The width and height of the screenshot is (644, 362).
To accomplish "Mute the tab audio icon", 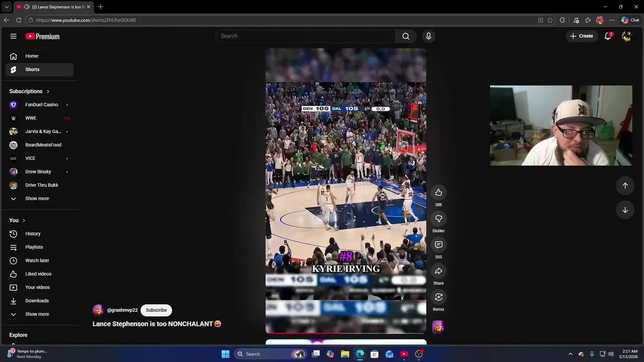I will point(27,7).
